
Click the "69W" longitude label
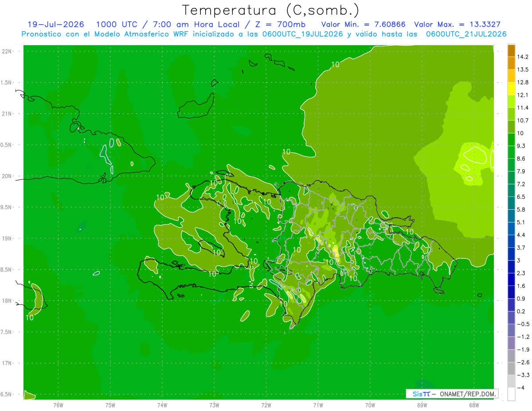[422, 405]
